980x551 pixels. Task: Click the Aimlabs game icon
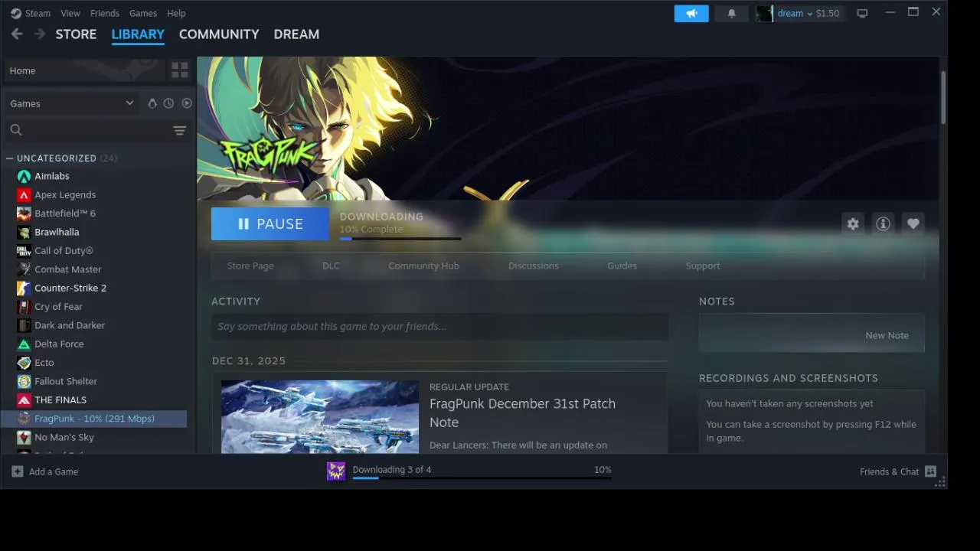point(24,176)
